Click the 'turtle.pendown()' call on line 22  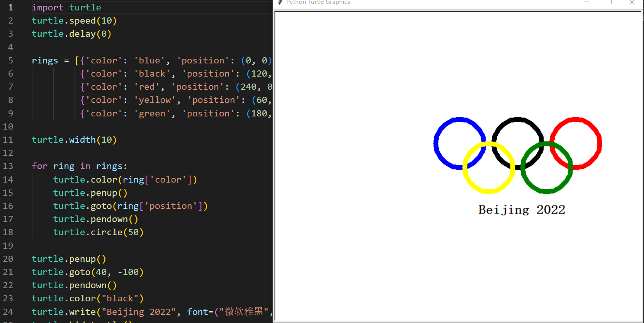(74, 285)
